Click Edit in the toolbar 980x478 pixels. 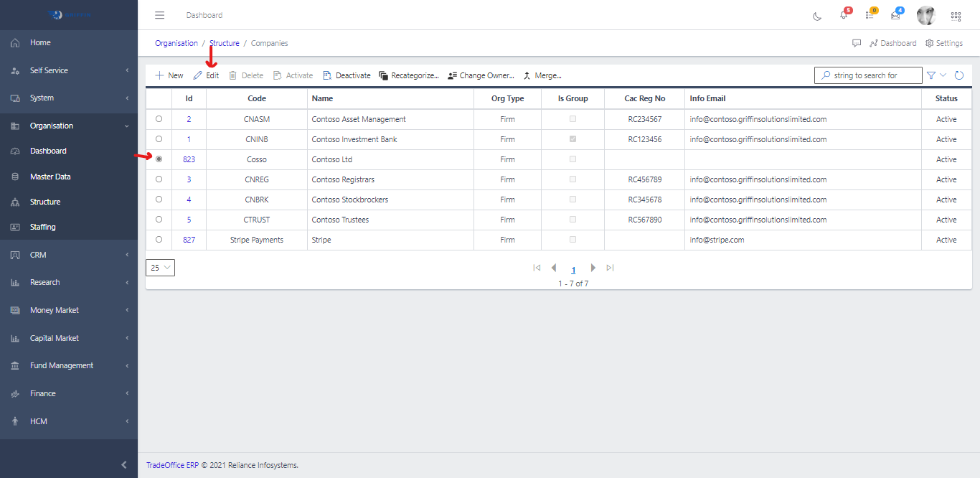point(206,75)
